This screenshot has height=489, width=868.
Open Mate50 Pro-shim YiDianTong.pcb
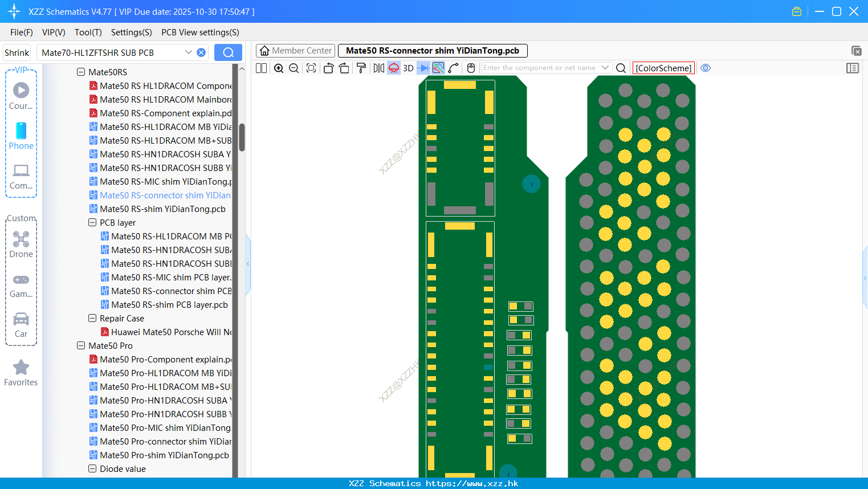tap(159, 455)
